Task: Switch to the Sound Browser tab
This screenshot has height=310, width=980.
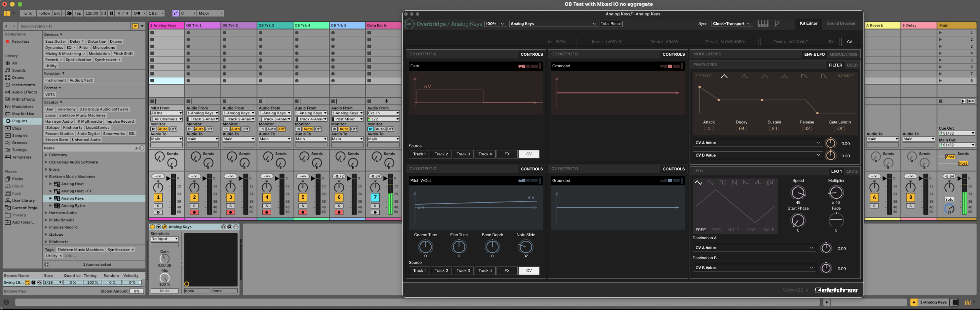Action: tap(841, 23)
